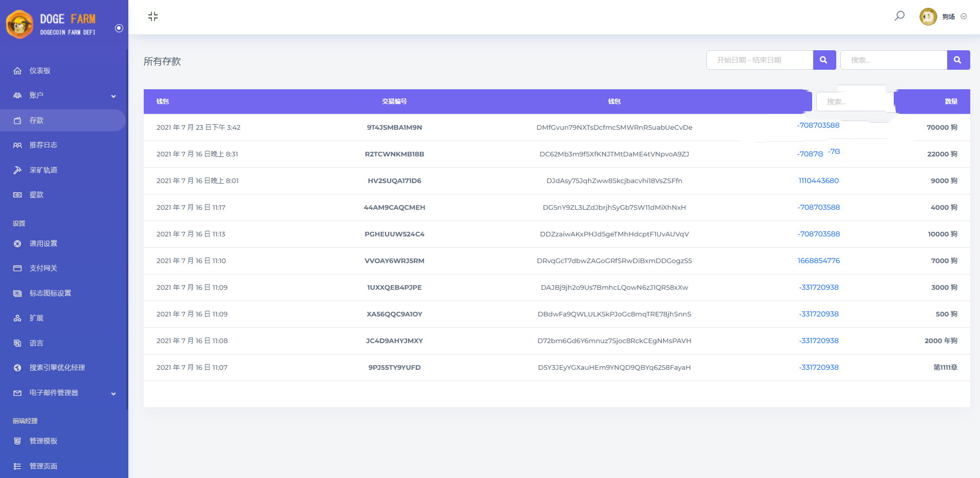This screenshot has width=980, height=478.
Task: Focus the top-right 搜索 search input
Action: coord(894,60)
